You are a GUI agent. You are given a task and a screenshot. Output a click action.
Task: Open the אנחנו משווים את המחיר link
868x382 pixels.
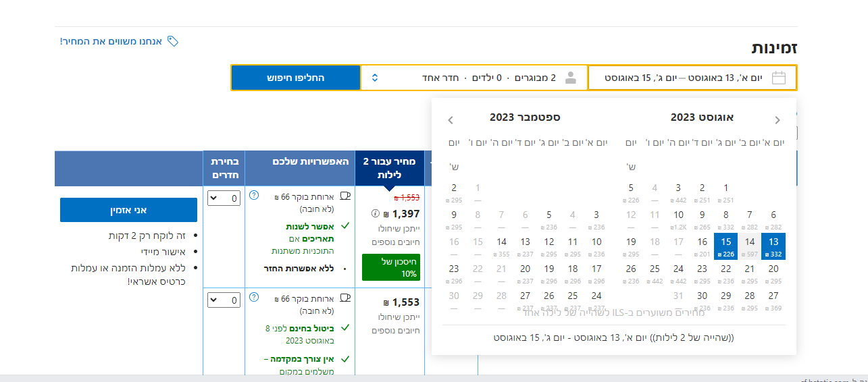coord(111,41)
